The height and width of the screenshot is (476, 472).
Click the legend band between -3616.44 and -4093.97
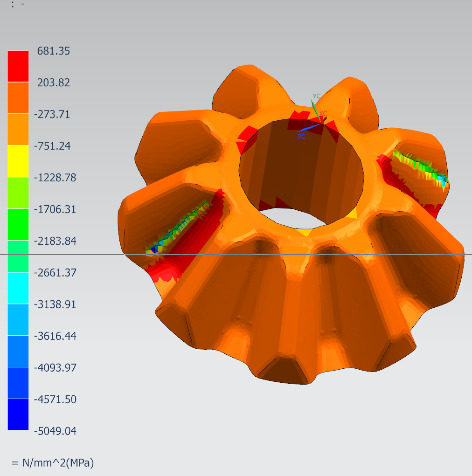point(18,351)
